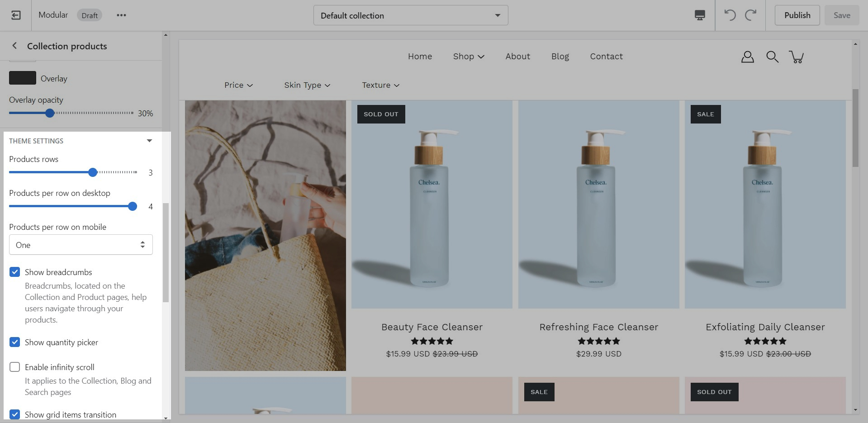This screenshot has width=868, height=423.
Task: Click the redo arrow icon
Action: click(x=751, y=15)
